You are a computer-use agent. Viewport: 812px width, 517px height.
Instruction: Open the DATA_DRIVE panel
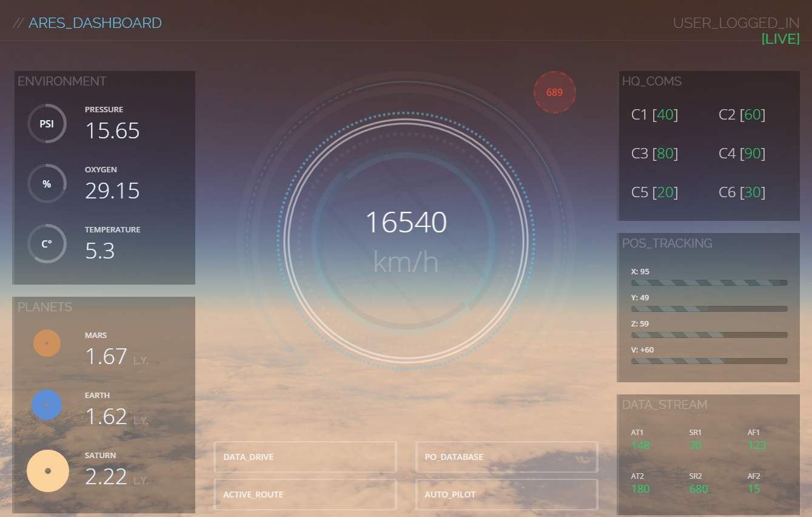(x=305, y=456)
